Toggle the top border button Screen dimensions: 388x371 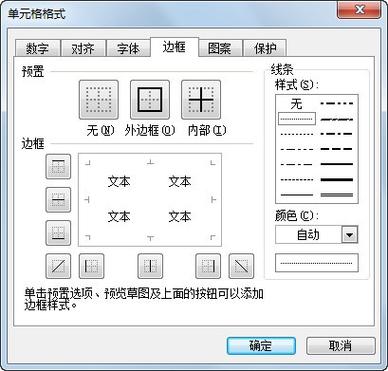click(58, 166)
